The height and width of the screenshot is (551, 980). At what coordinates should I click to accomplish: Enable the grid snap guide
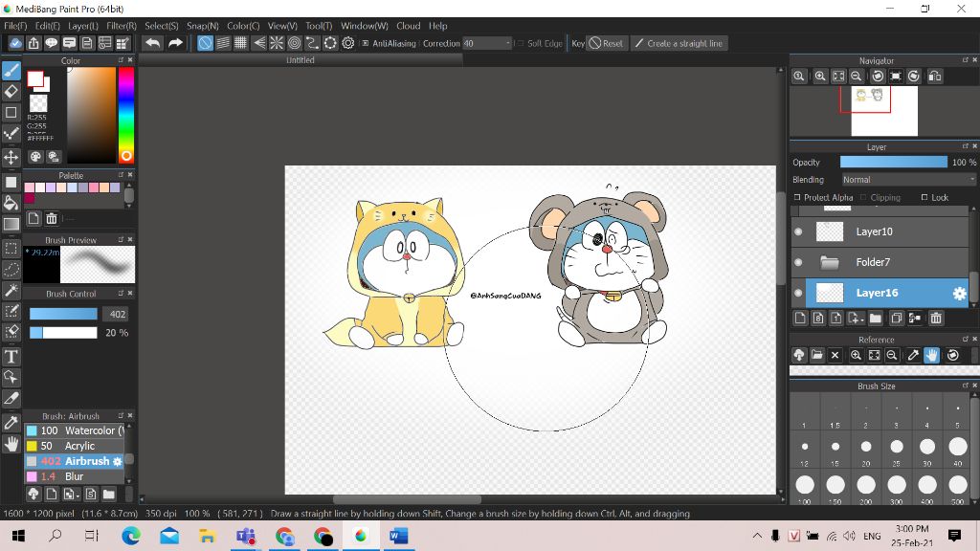pos(240,43)
